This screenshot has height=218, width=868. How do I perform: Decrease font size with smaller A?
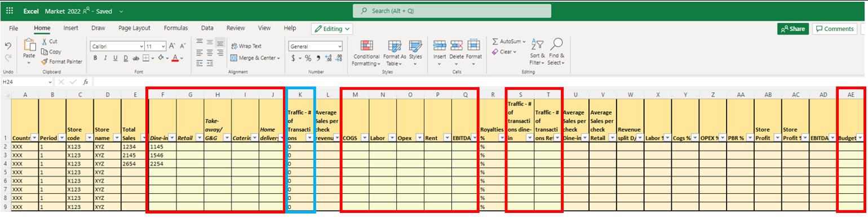point(183,46)
